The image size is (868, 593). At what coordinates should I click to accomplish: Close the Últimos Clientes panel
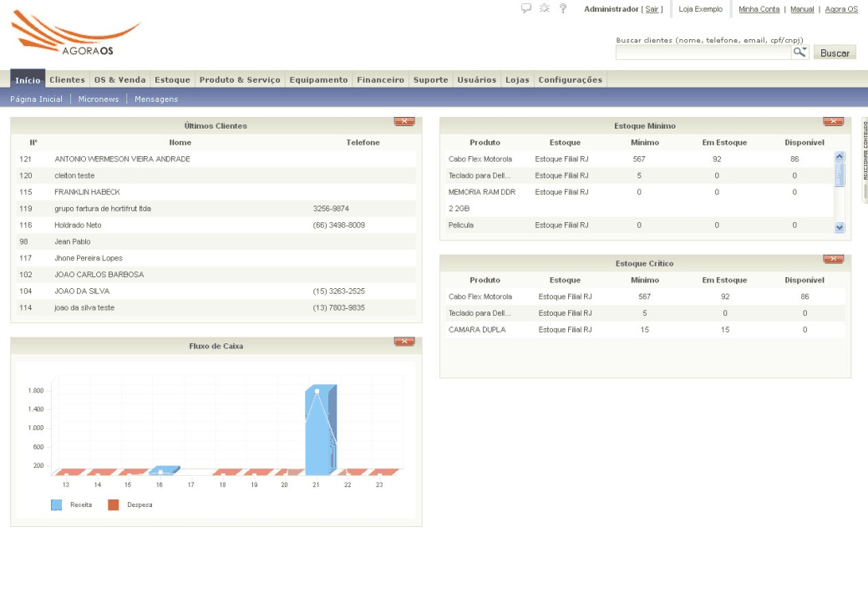click(x=404, y=121)
